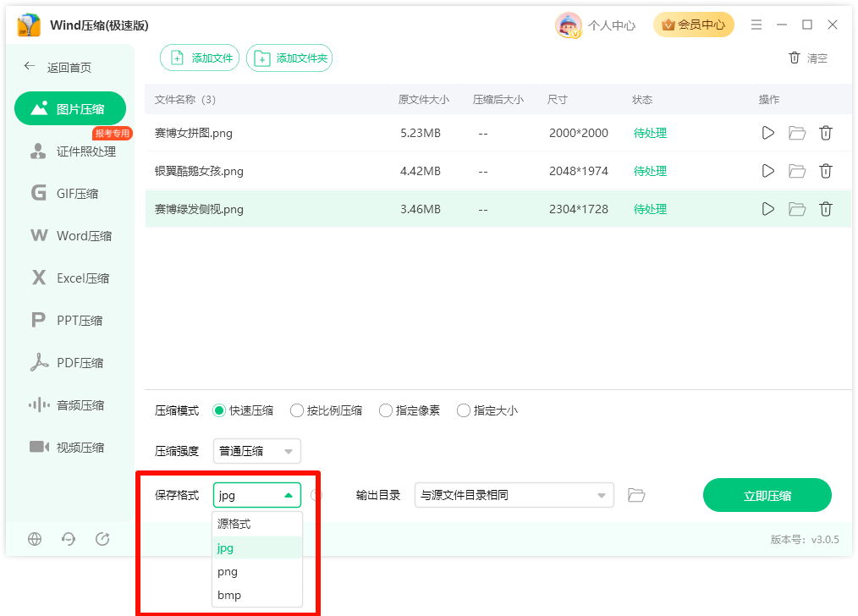Click the Wind压缩 app logo
858x616 pixels.
click(29, 25)
